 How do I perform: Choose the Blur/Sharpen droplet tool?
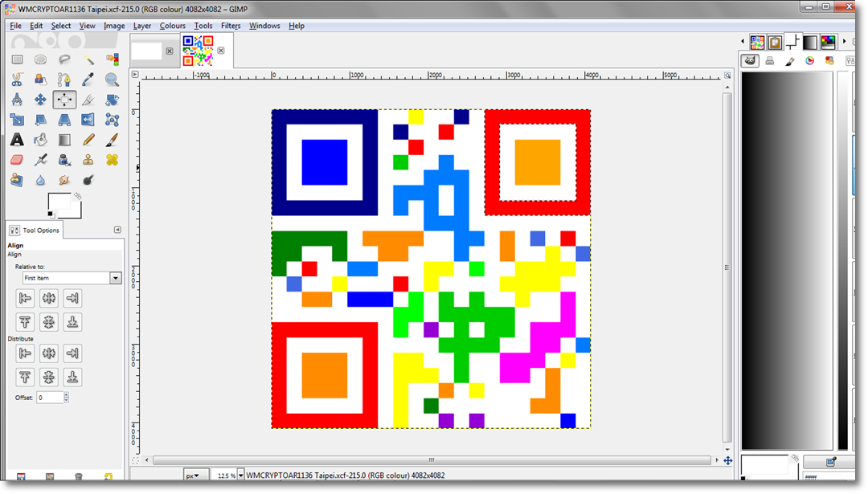click(40, 180)
